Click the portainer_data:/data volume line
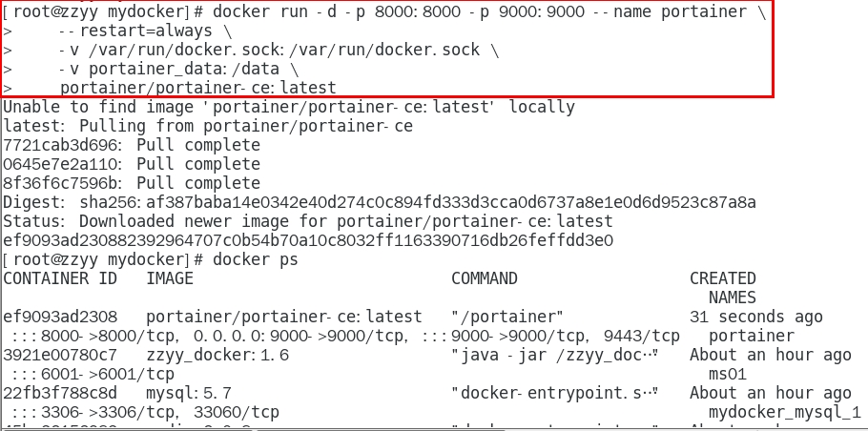 178,70
